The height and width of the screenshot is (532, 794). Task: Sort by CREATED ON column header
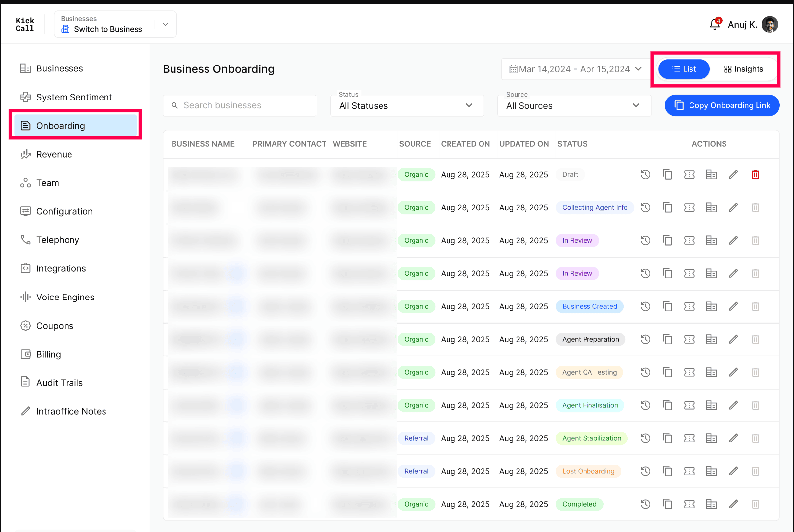(465, 144)
